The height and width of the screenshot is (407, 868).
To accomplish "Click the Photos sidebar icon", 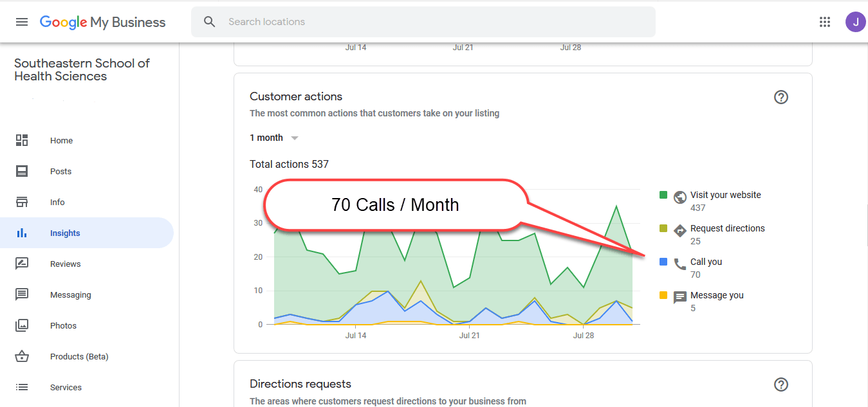I will click(x=22, y=325).
